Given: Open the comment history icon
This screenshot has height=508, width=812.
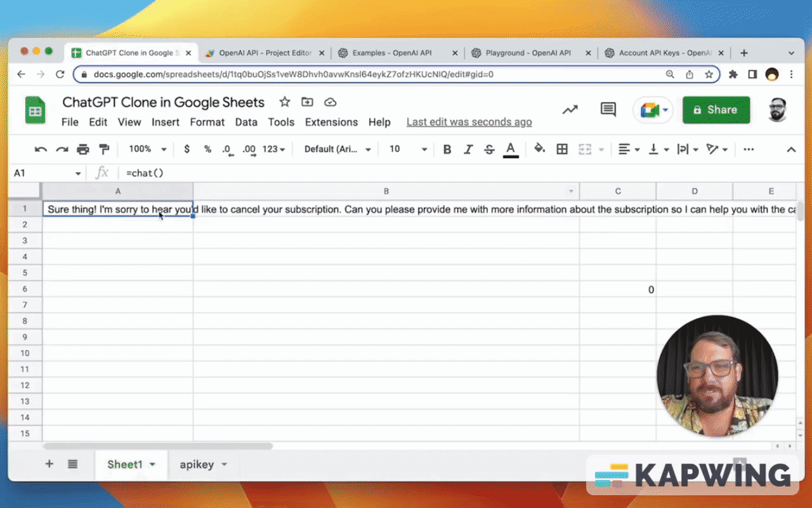Looking at the screenshot, I should click(x=608, y=110).
